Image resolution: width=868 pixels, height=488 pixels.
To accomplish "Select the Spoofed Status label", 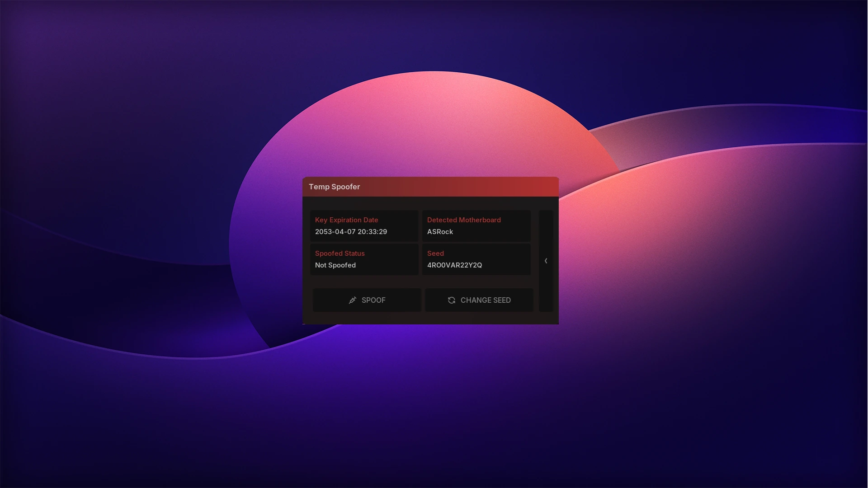I will (340, 253).
